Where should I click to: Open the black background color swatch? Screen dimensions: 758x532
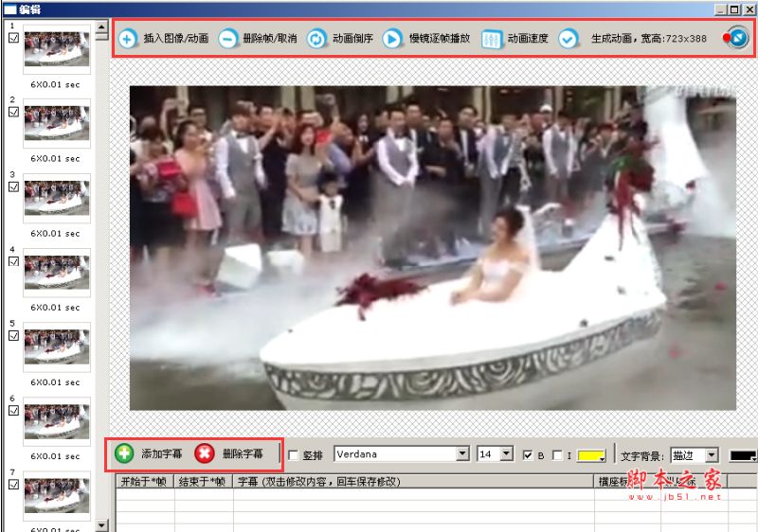coord(744,455)
